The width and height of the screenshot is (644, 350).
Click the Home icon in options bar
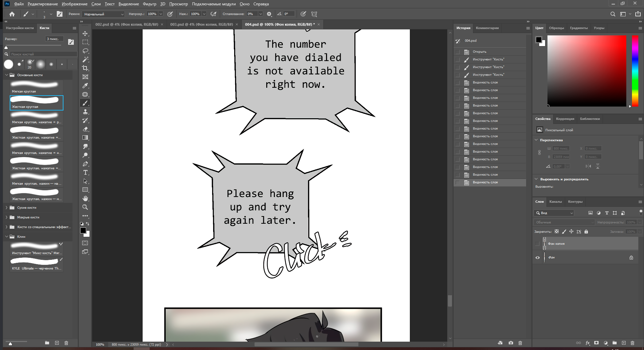12,14
